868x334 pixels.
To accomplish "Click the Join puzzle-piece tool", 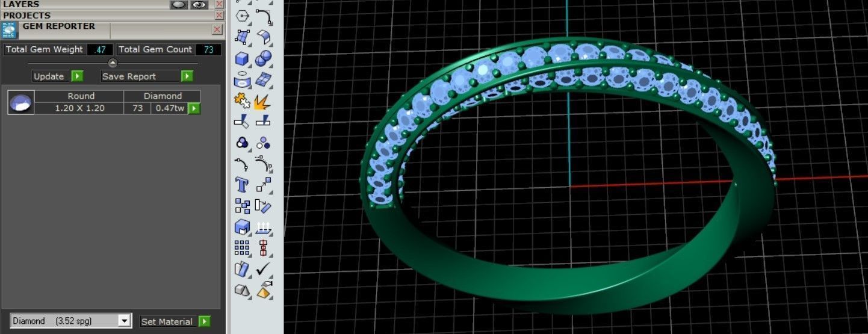I will click(242, 101).
